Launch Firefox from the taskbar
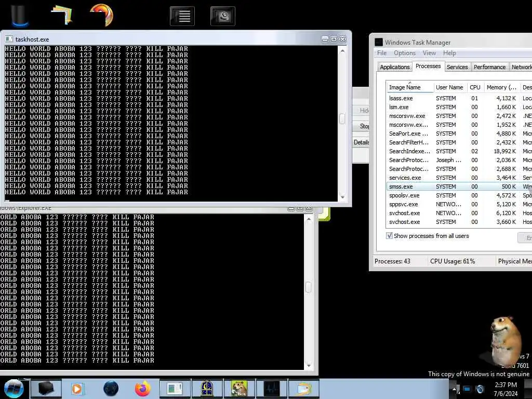This screenshot has height=399, width=532. [x=143, y=389]
